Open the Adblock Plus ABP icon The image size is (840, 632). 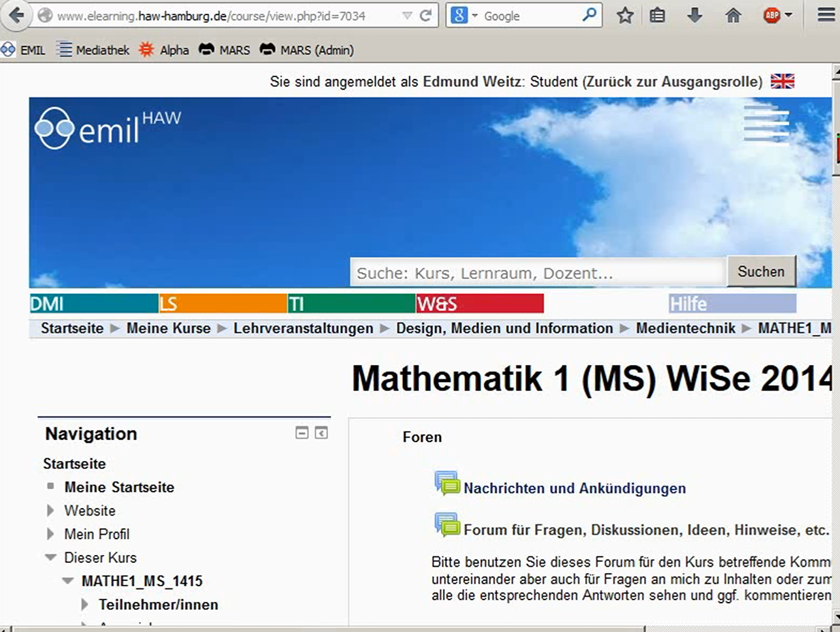click(772, 16)
